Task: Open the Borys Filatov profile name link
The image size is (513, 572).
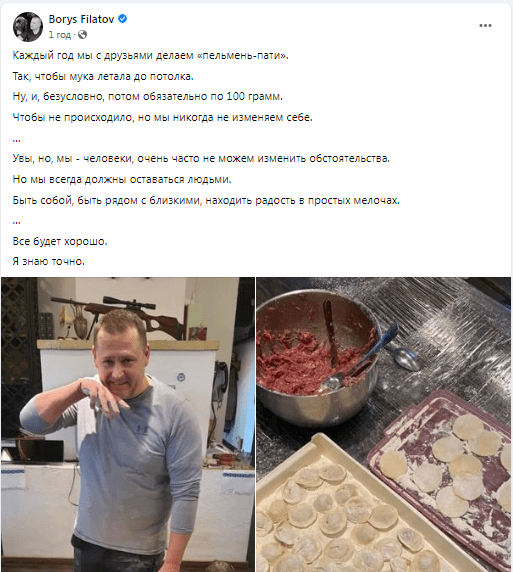Action: 81,19
